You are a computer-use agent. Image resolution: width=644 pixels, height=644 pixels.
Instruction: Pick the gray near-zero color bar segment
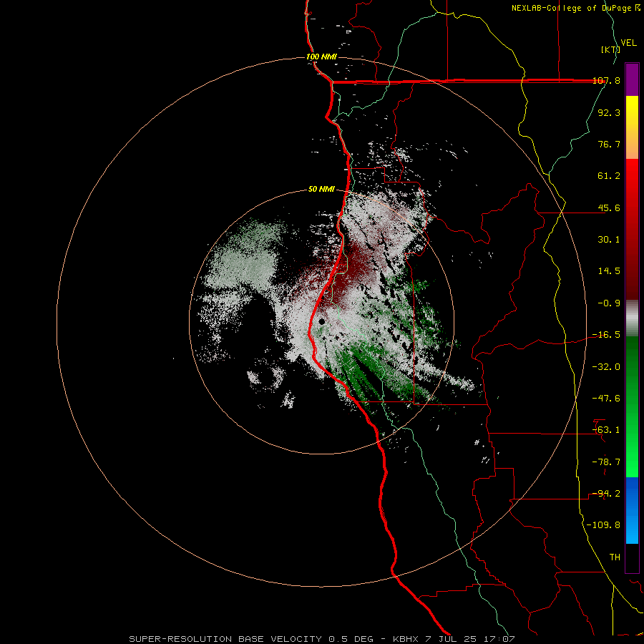coord(632,318)
